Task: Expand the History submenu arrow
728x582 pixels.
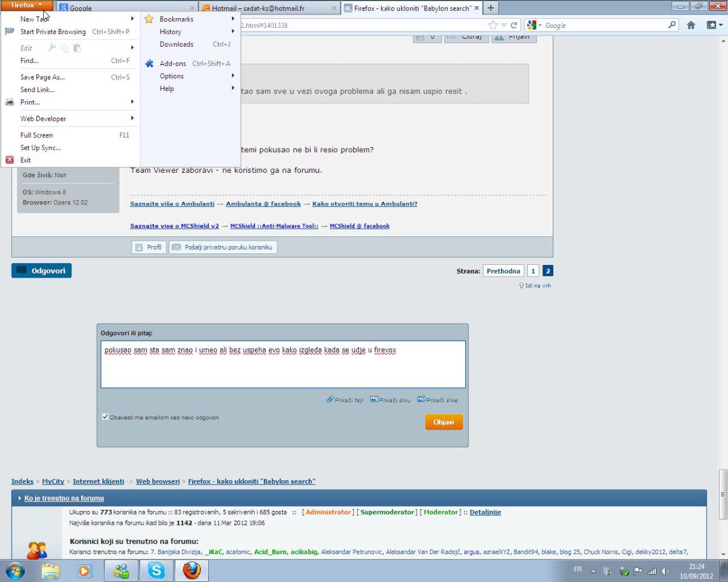Action: click(x=233, y=32)
